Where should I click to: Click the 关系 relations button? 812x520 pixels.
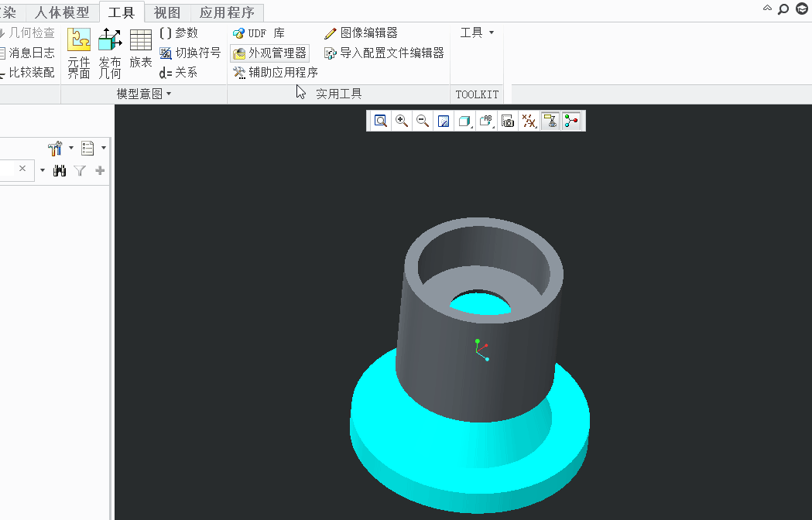[x=179, y=73]
